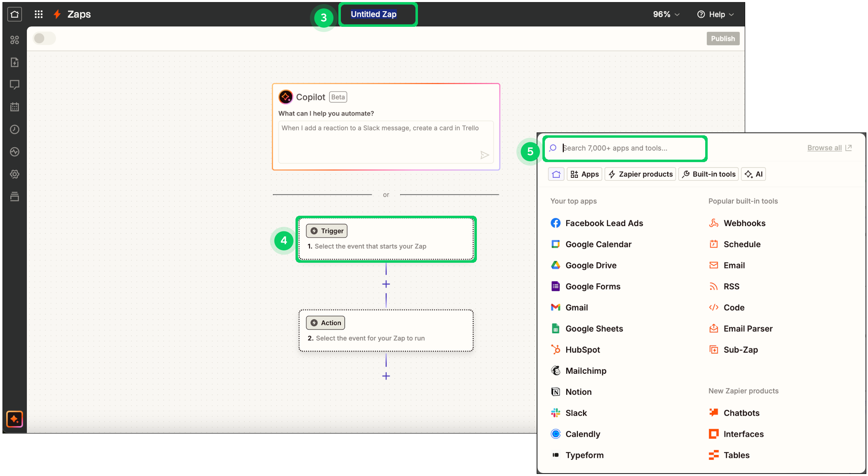Select the Trigger step on the canvas
868x476 pixels.
tap(386, 239)
